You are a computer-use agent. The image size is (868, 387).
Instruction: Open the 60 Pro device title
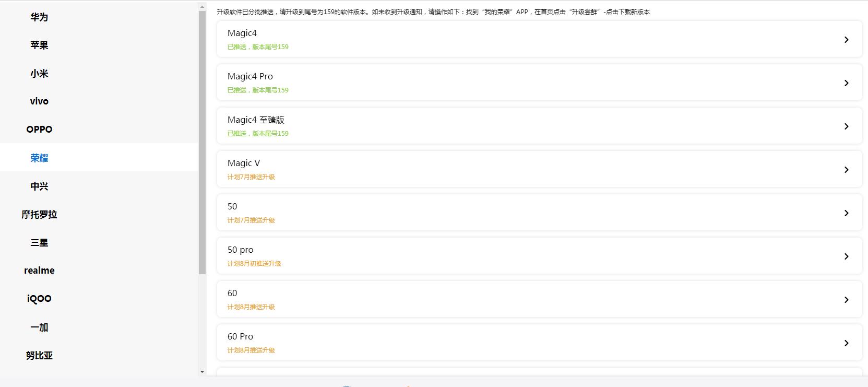coord(240,337)
